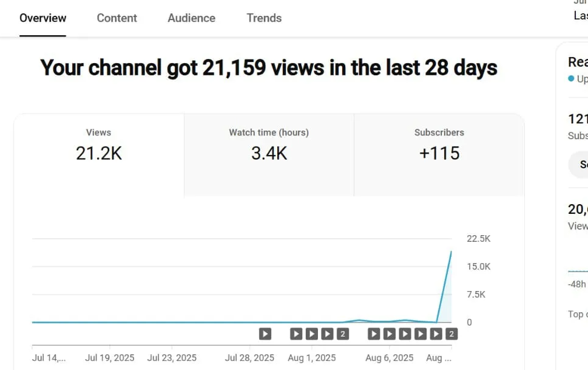Switch to the Content tab

pos(117,18)
